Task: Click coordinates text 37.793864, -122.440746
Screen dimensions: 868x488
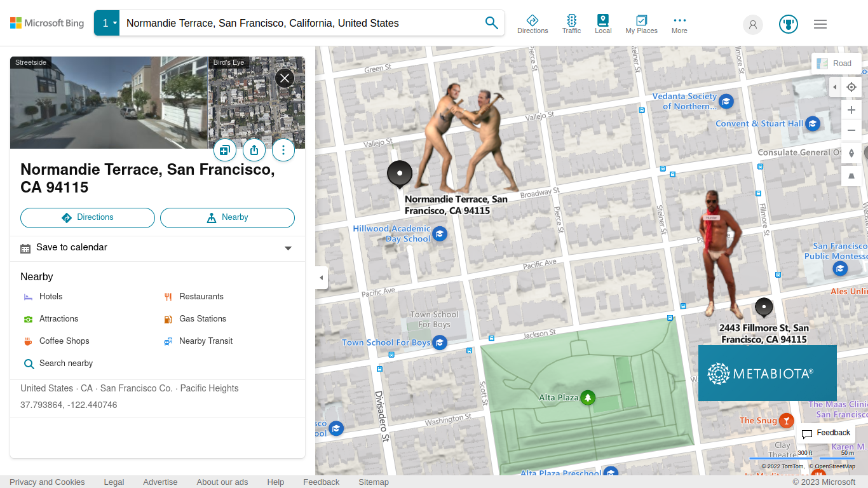Action: 69,405
